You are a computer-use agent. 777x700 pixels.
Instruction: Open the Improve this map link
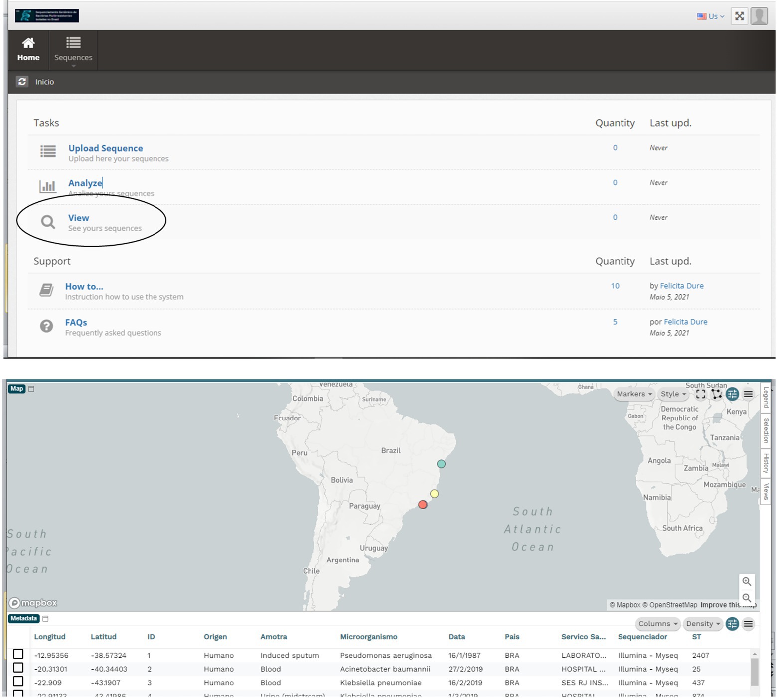728,605
